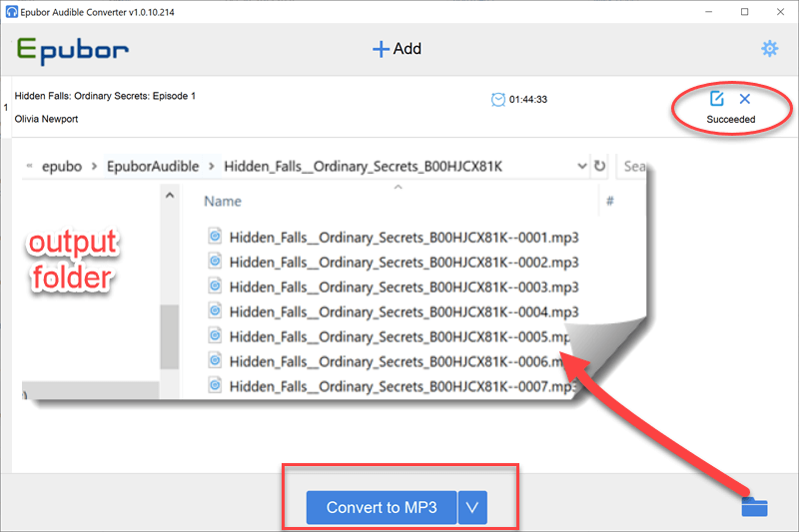799x532 pixels.
Task: Navigate to EpuborAudible in the breadcrumb
Action: pyautogui.click(x=153, y=167)
